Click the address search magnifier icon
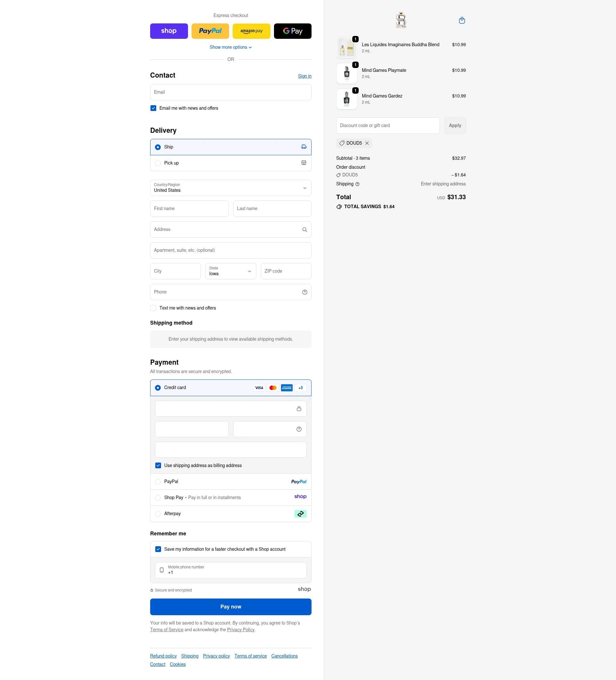This screenshot has width=616, height=680. [304, 229]
